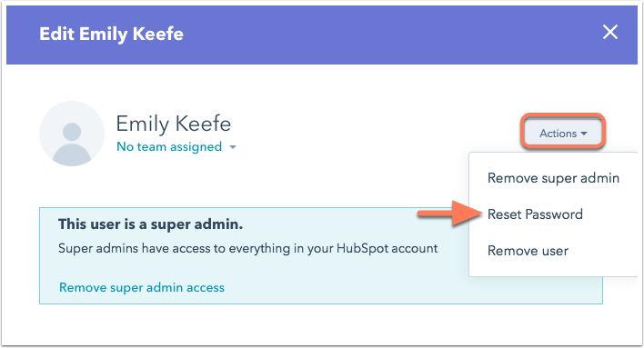Click the orange arrow pointing at Reset Password
The width and height of the screenshot is (644, 348).
click(x=449, y=214)
